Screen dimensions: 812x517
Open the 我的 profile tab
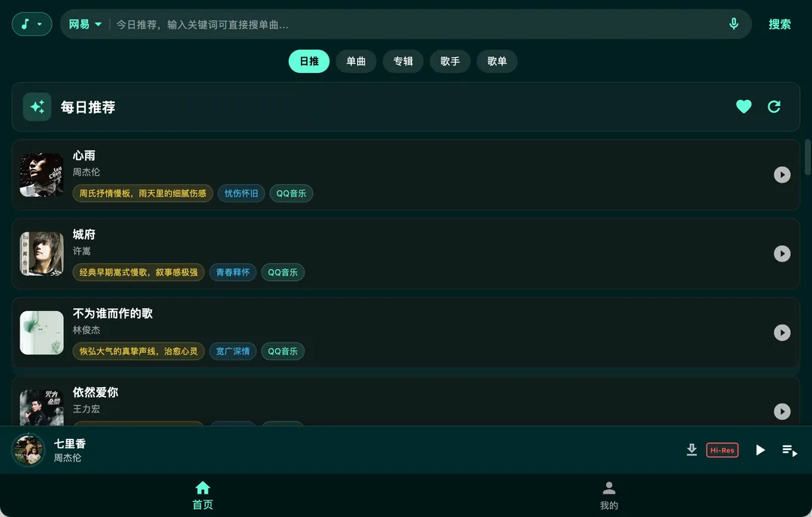609,495
